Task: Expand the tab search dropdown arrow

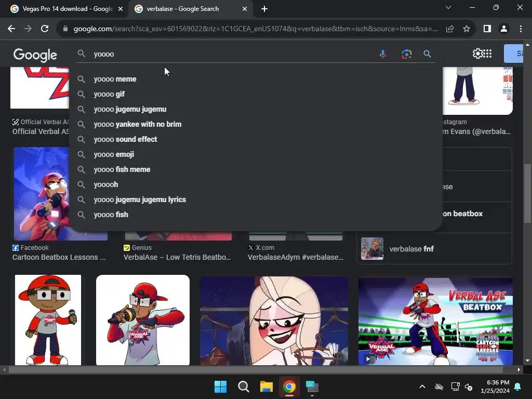Action: click(448, 7)
